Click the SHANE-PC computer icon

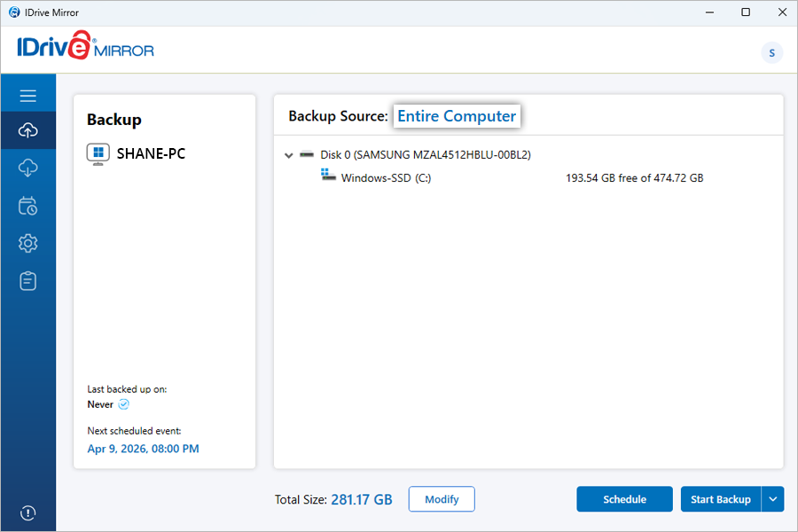click(x=98, y=153)
